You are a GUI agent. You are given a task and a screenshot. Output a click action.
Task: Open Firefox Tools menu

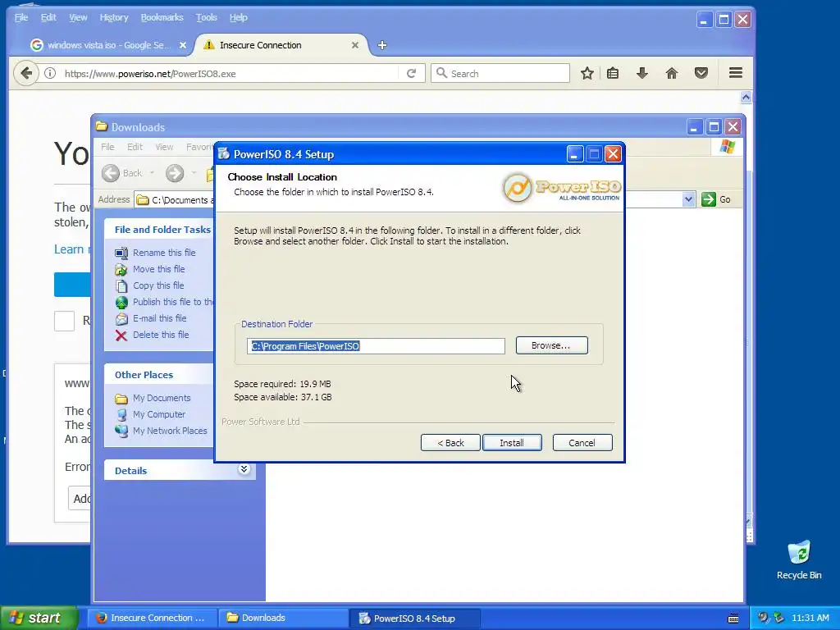[206, 18]
